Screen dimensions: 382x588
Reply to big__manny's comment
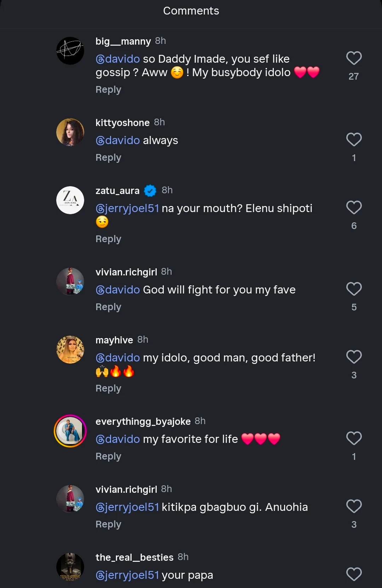pos(108,90)
